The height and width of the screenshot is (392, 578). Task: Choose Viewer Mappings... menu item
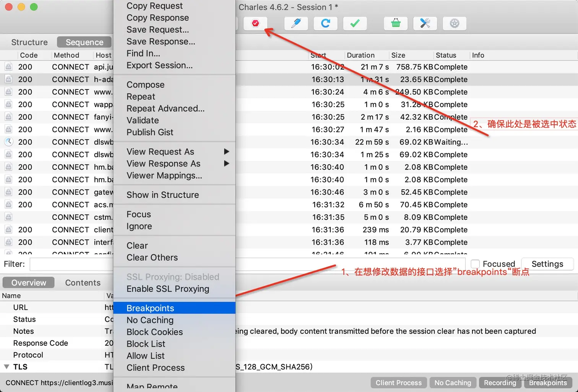click(x=174, y=176)
